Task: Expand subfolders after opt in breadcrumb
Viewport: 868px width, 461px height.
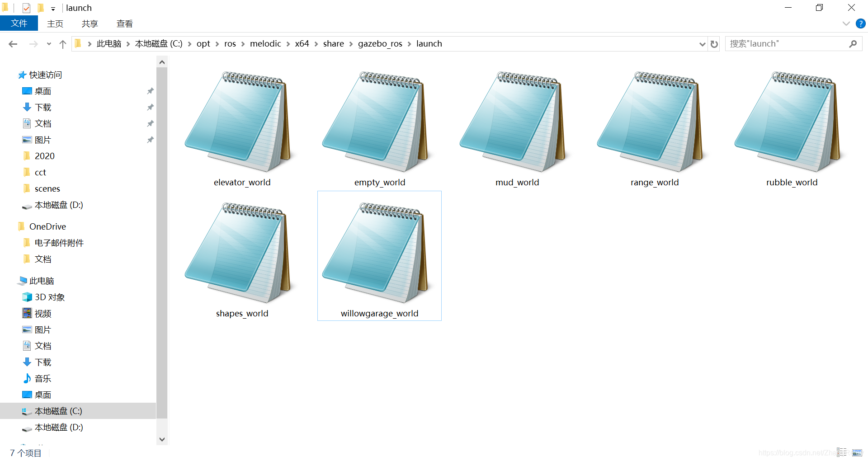Action: click(217, 44)
